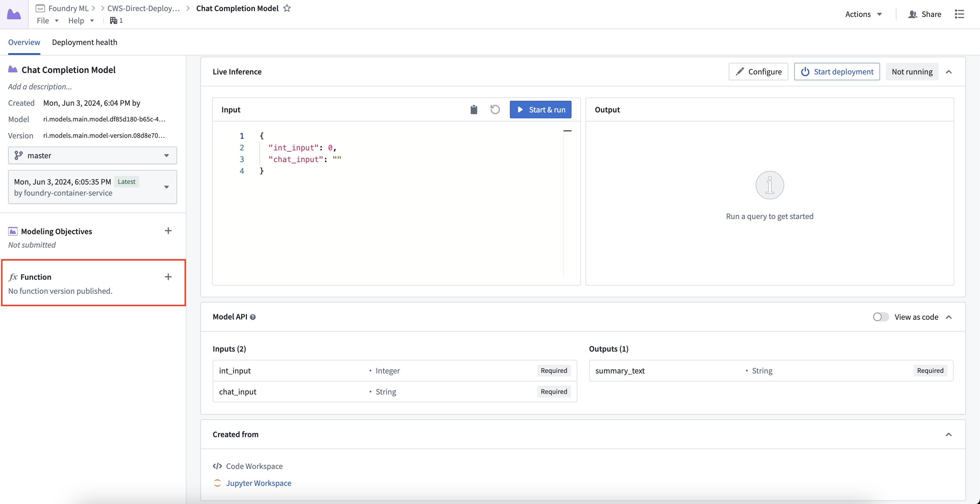This screenshot has height=504, width=980.
Task: Click the Configure button
Action: click(x=758, y=72)
